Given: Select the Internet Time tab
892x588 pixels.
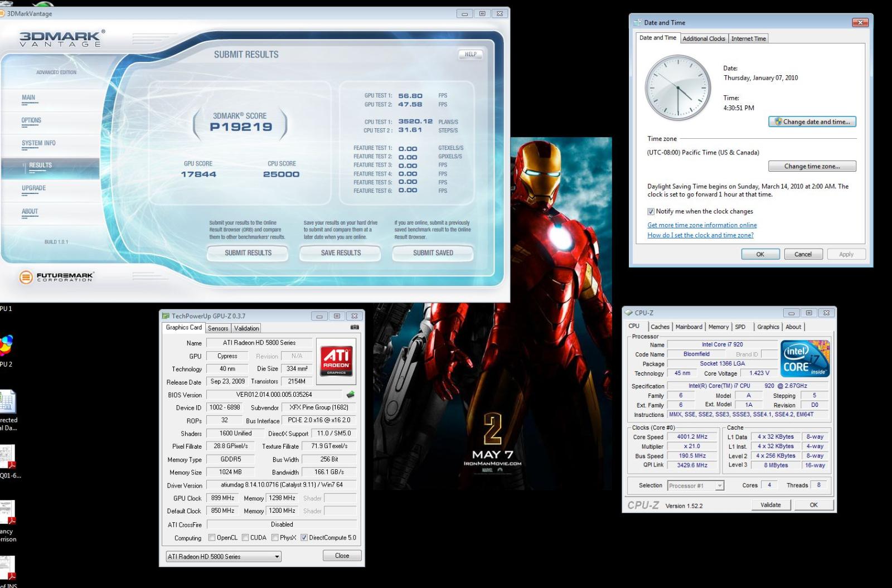Looking at the screenshot, I should (749, 38).
